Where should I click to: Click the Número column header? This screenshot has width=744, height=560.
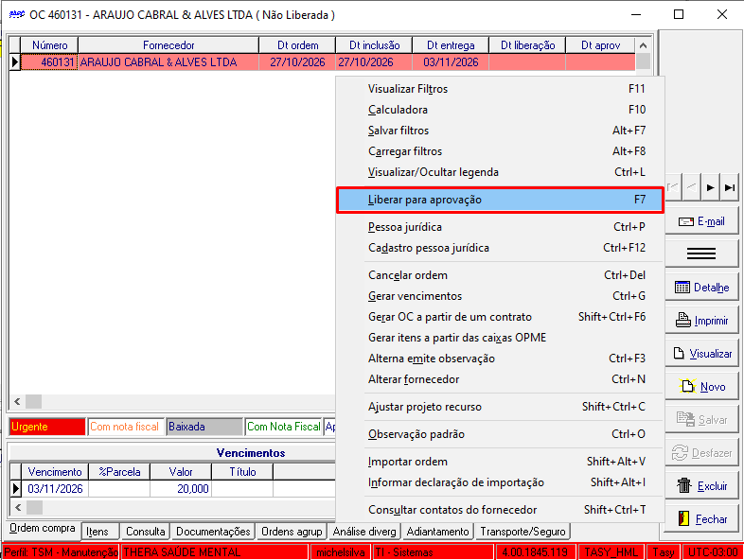click(x=49, y=45)
